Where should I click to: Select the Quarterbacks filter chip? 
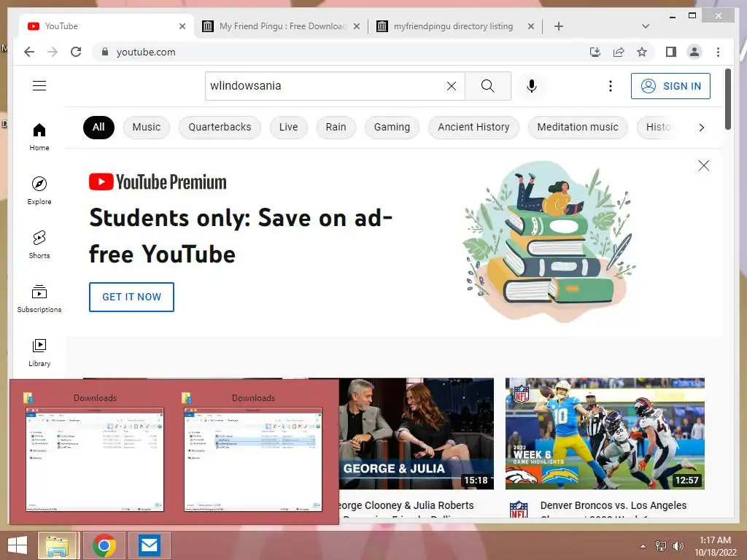point(220,127)
